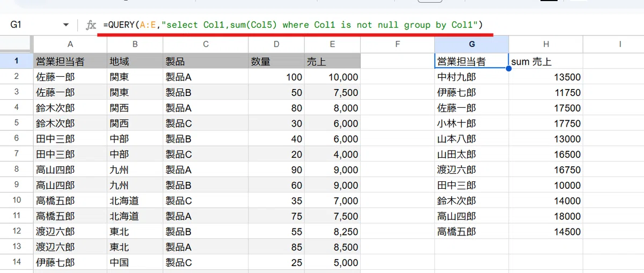Click the quantity 100 cell
This screenshot has width=644, height=273.
pyautogui.click(x=276, y=77)
